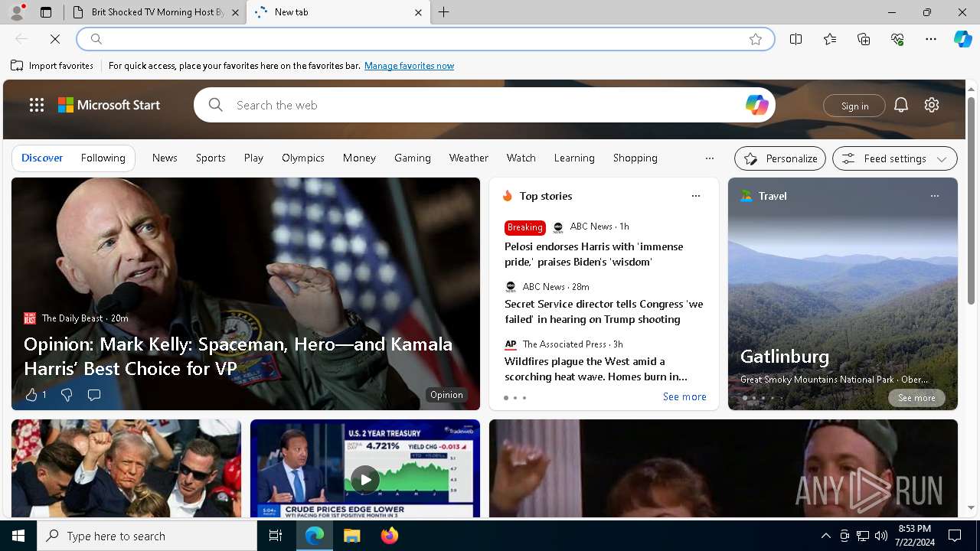Switch to Brit Shocked TV Morning Host tab
This screenshot has width=980, height=551.
point(156,12)
